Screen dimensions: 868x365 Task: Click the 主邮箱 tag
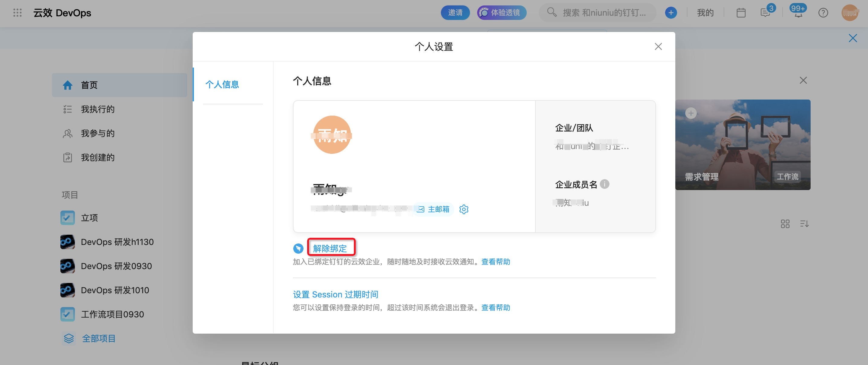434,209
